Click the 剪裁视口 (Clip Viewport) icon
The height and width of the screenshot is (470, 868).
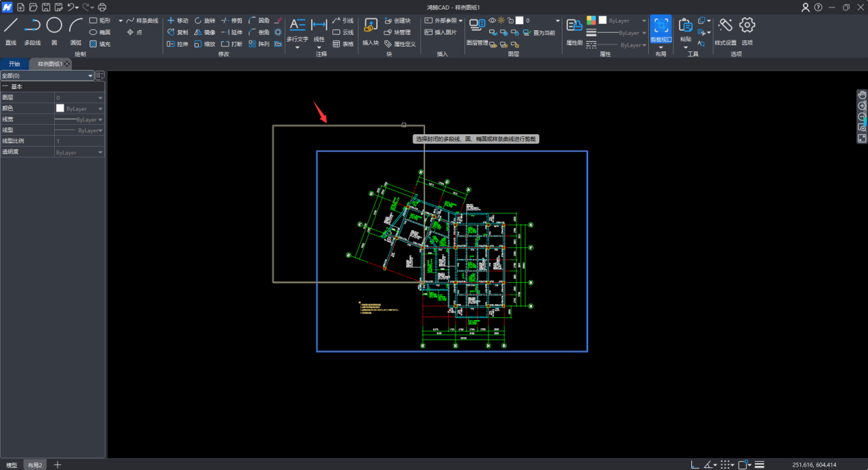pyautogui.click(x=660, y=26)
